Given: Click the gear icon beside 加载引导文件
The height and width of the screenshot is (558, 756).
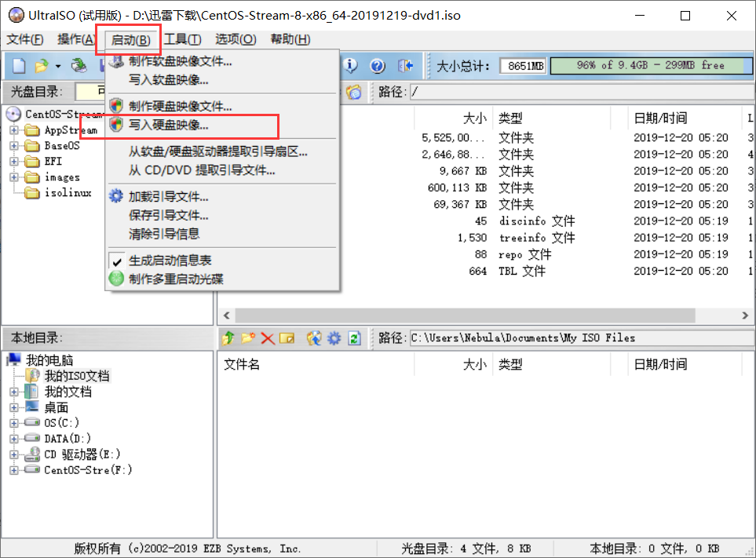Looking at the screenshot, I should [116, 196].
